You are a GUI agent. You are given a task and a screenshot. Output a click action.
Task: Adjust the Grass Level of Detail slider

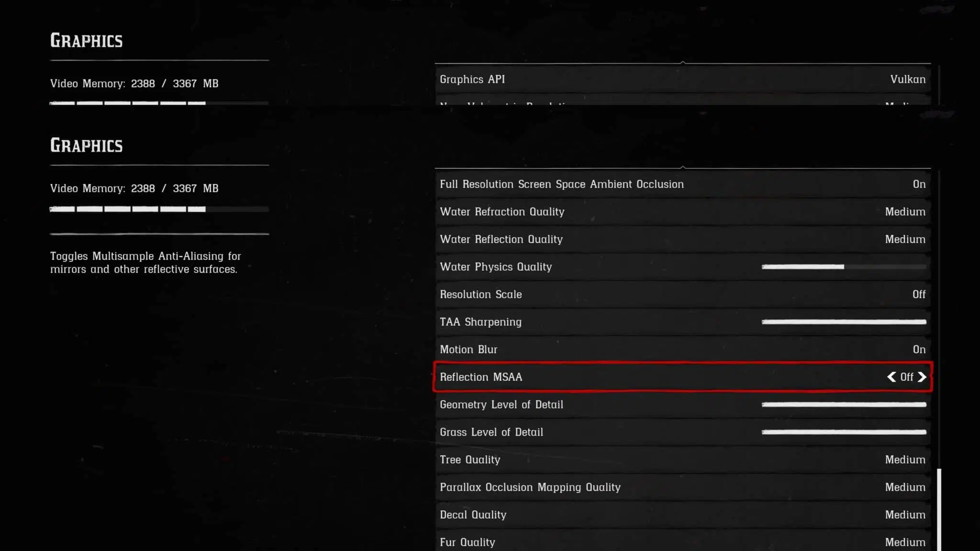pos(844,432)
